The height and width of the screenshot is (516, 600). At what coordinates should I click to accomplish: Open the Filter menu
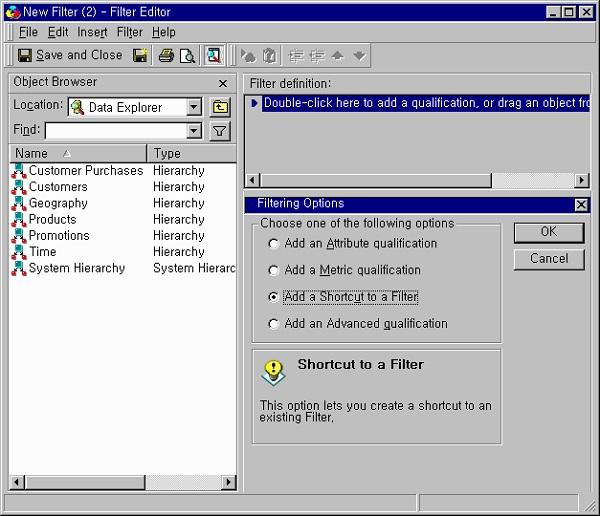click(x=130, y=32)
